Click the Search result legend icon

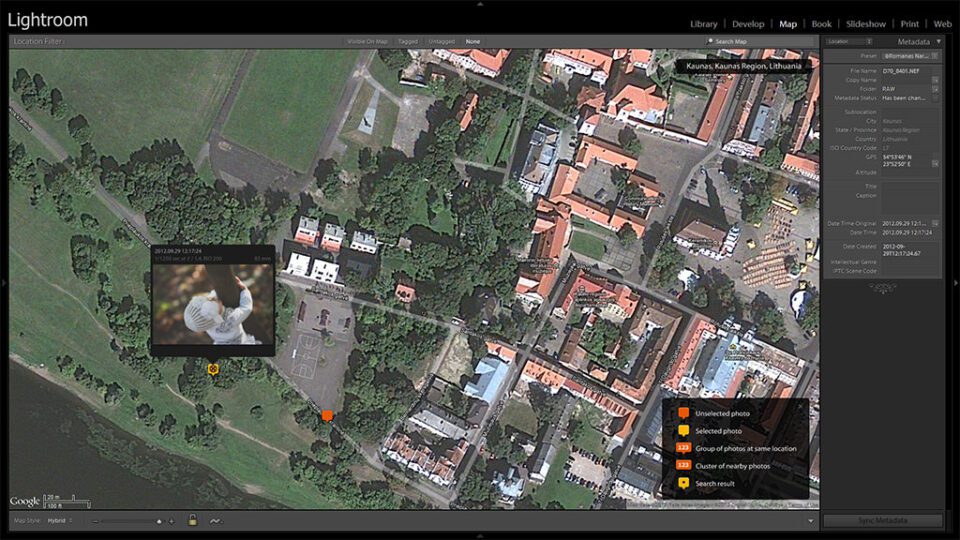(x=683, y=483)
